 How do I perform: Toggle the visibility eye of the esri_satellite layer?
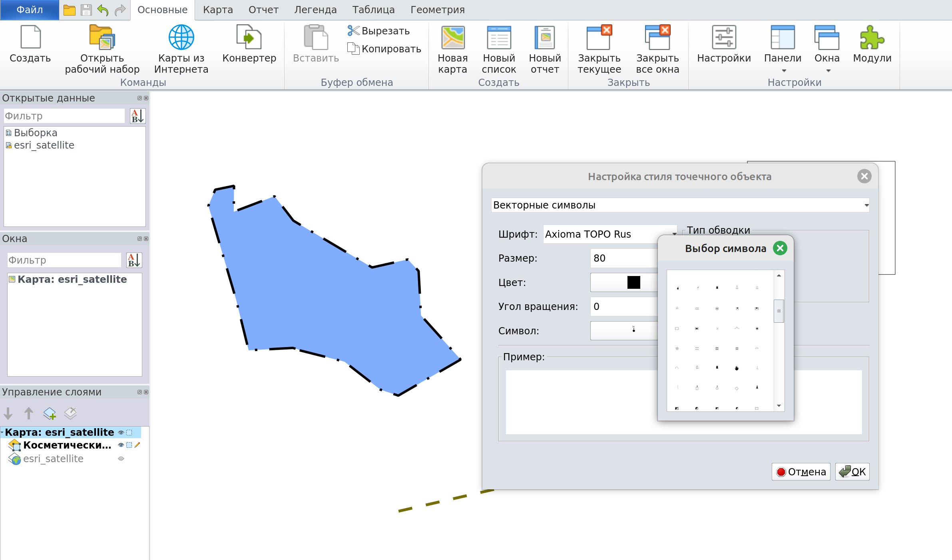pyautogui.click(x=121, y=459)
